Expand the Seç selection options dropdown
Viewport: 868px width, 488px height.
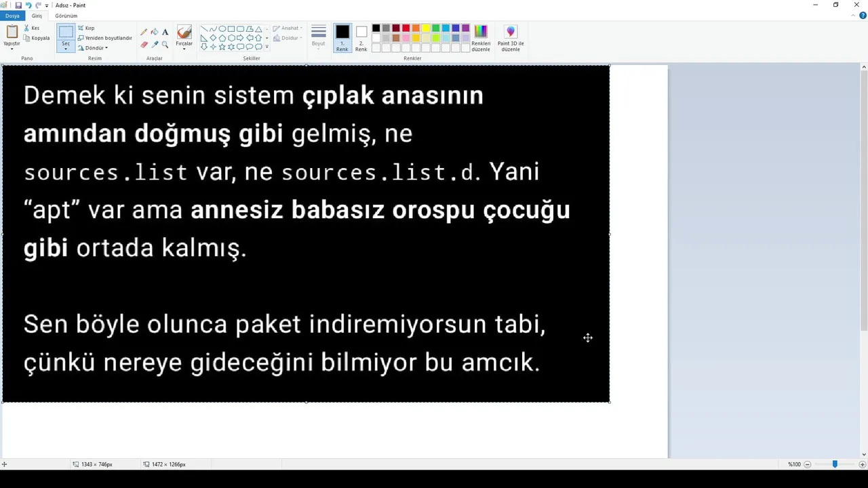(x=66, y=45)
